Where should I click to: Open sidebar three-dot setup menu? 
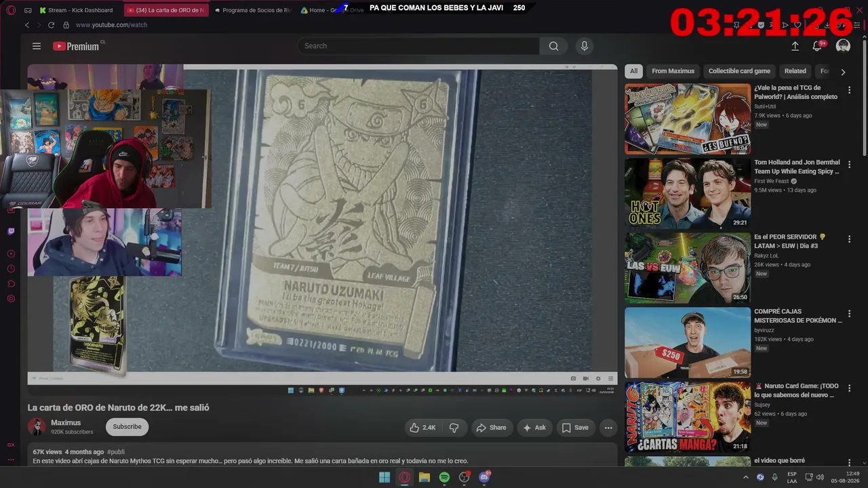point(11,460)
